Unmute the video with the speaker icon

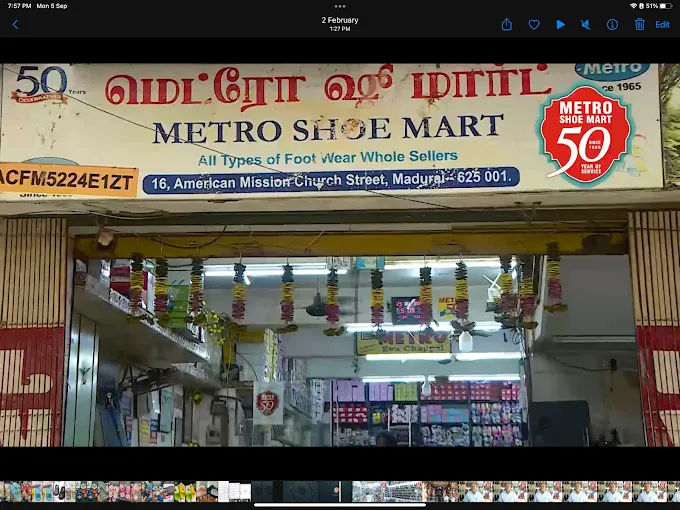tap(586, 25)
